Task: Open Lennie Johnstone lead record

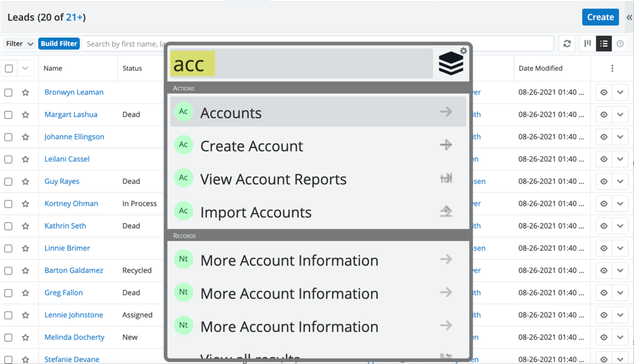Action: tap(73, 315)
